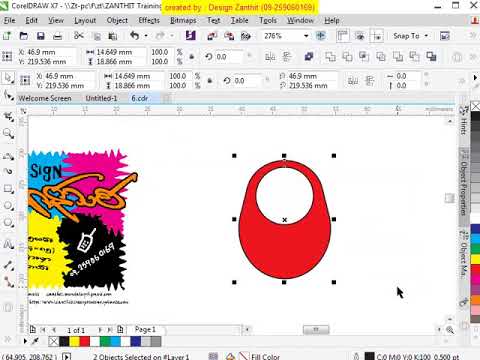Toggle full-screen preview icon next to zoom
Image resolution: width=480 pixels, height=360 pixels.
tap(321, 36)
